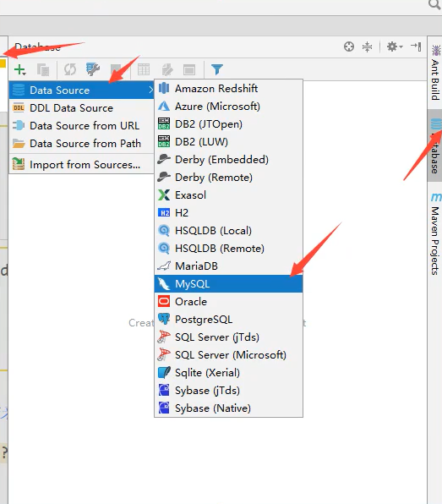442x504 pixels.
Task: Select Sqlite (Xerial) entry
Action: [228, 373]
